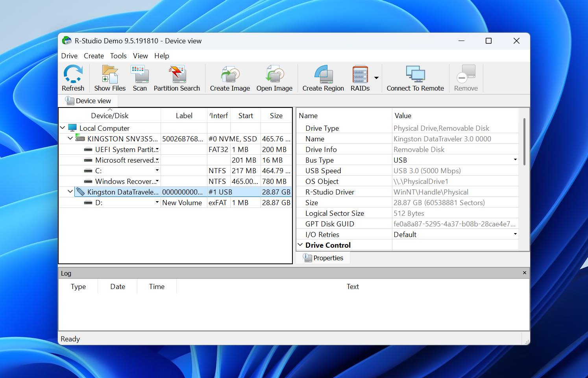The image size is (588, 378).
Task: Click the Properties tab icon
Action: (x=307, y=258)
